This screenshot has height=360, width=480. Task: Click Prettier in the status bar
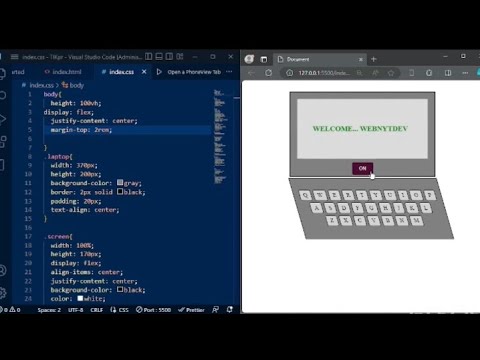[x=191, y=310]
